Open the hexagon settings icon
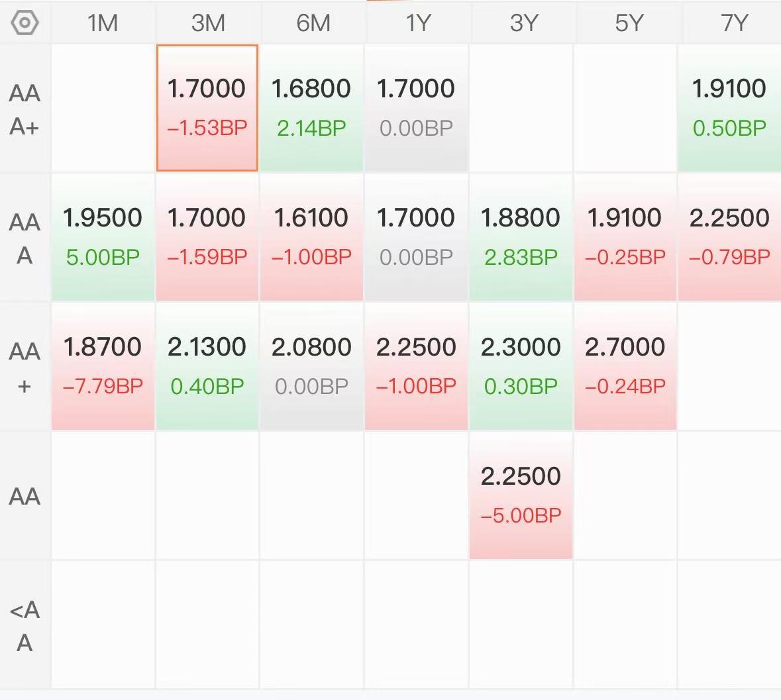Viewport: 781px width, 700px height. point(25,23)
